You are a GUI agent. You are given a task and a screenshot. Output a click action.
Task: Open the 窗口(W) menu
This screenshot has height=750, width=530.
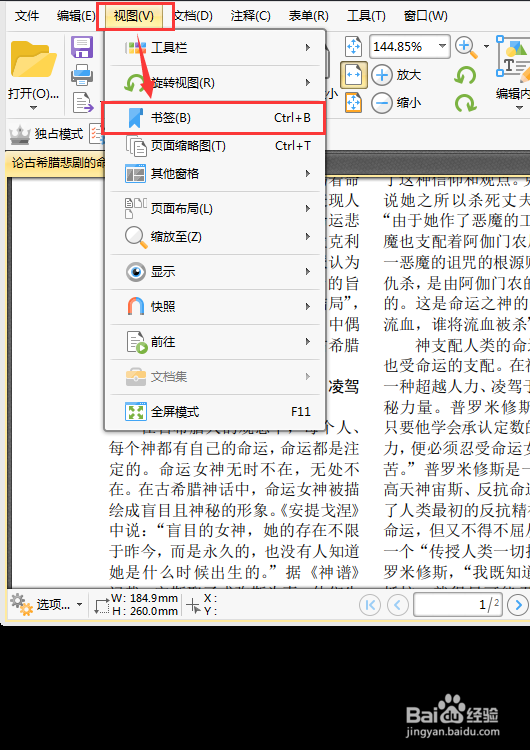pos(425,16)
